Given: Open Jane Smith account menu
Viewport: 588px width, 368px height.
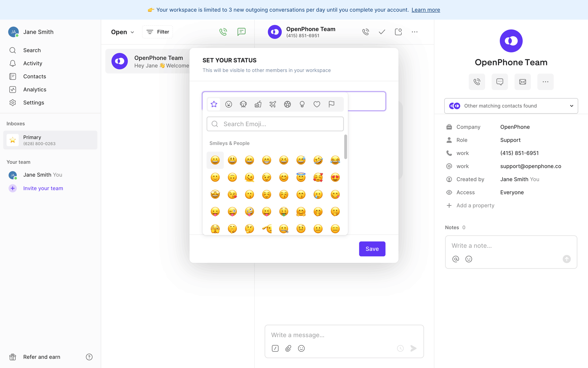Looking at the screenshot, I should click(x=31, y=32).
